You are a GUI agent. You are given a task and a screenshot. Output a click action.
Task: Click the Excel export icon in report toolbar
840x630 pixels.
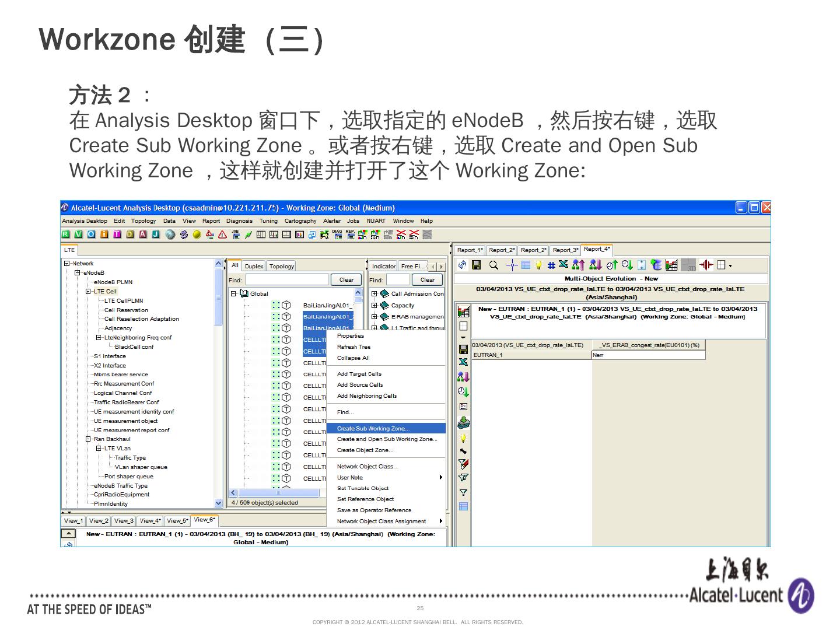563,265
